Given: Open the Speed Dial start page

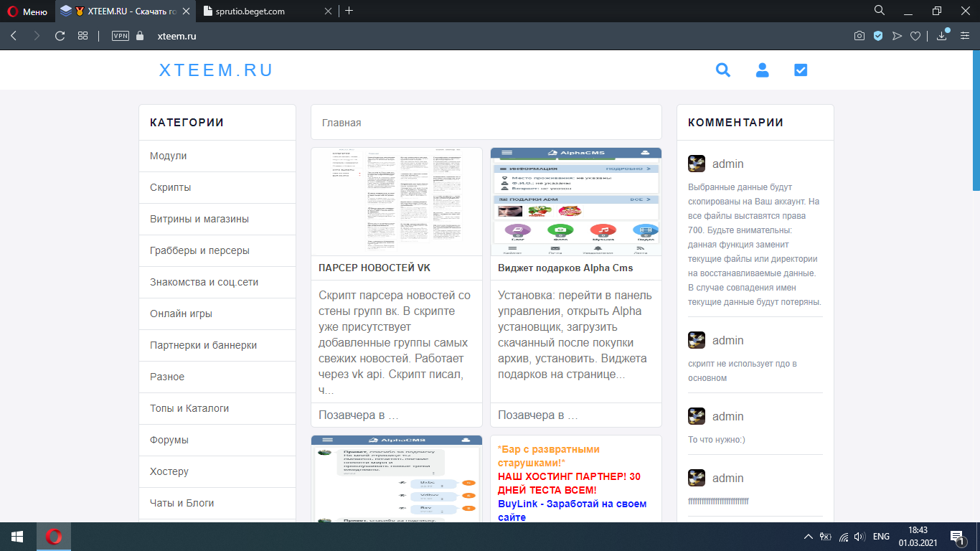Looking at the screenshot, I should [x=83, y=36].
